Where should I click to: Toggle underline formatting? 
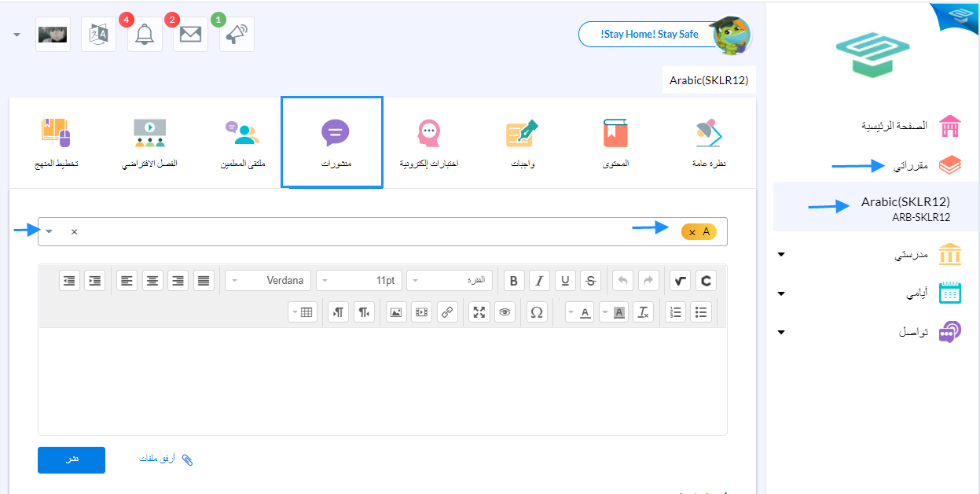coord(565,281)
